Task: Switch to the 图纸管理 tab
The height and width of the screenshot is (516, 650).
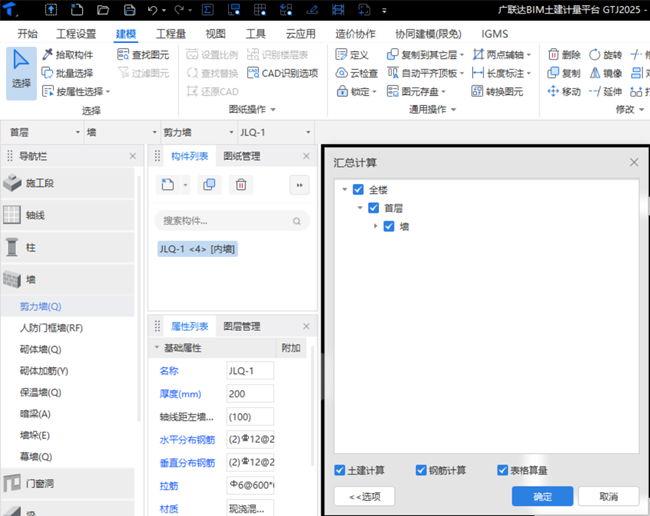Action: (x=241, y=156)
